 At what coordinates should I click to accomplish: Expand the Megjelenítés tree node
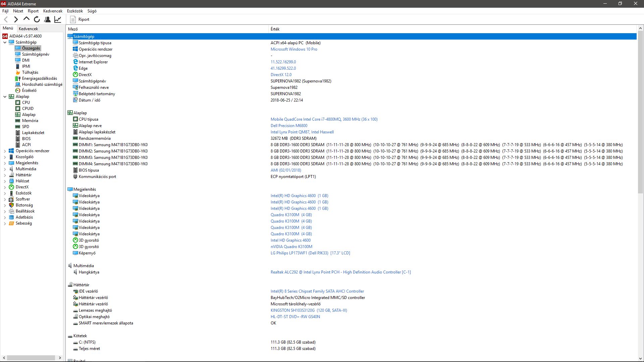pyautogui.click(x=5, y=163)
